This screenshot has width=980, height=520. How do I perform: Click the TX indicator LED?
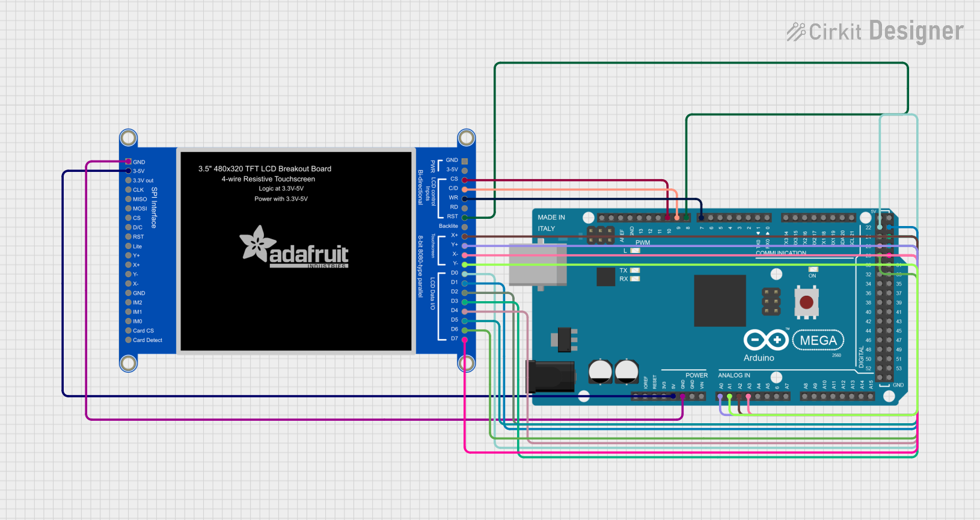pyautogui.click(x=634, y=271)
